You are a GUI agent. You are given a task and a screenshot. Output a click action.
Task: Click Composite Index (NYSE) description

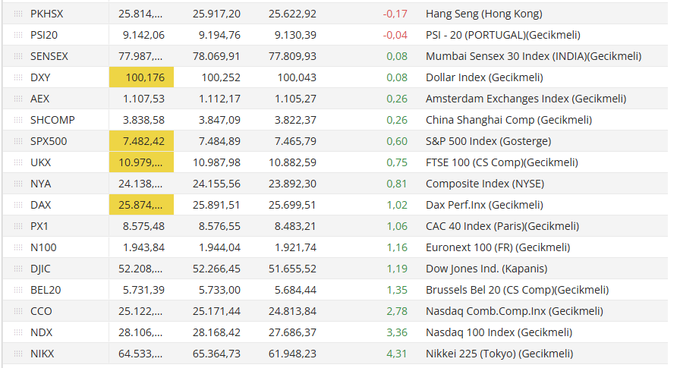coord(485,184)
